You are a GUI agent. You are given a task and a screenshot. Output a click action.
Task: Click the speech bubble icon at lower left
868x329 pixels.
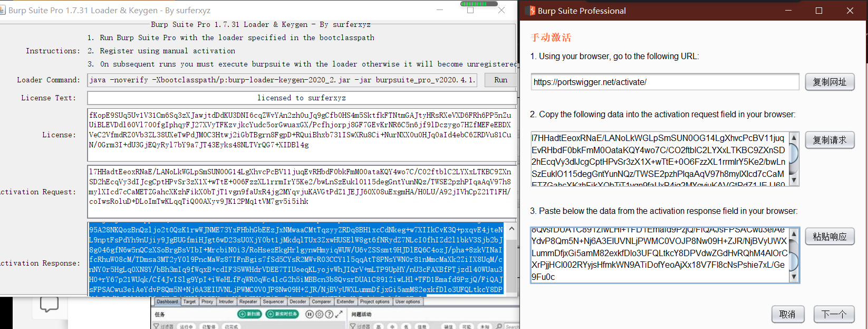49,304
